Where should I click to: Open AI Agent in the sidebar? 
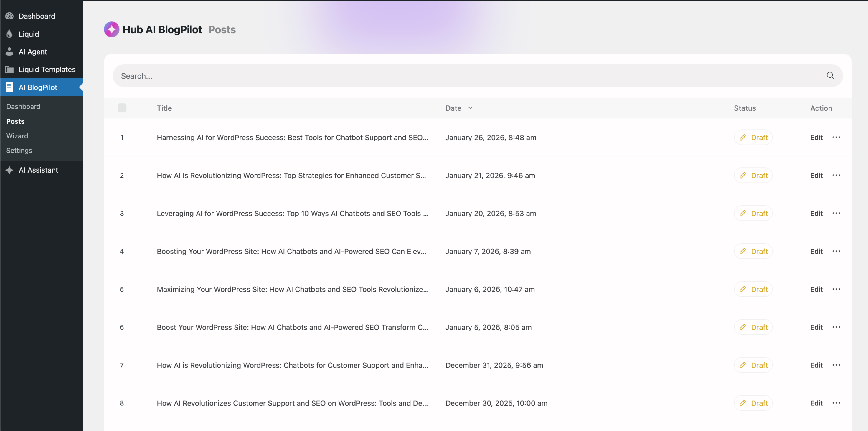(32, 52)
